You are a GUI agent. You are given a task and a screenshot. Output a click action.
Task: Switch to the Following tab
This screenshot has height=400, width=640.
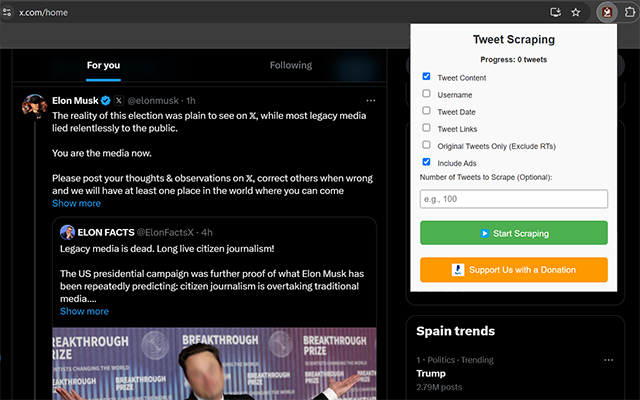coord(291,65)
